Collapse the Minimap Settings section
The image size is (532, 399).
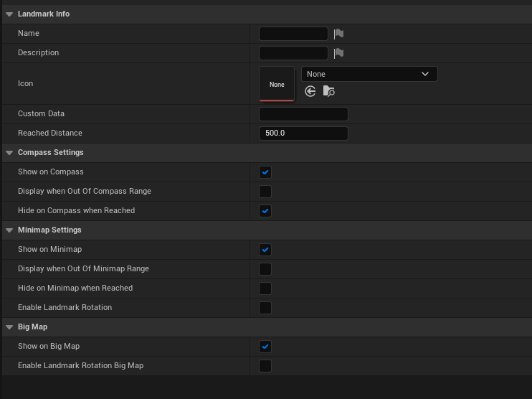[9, 230]
